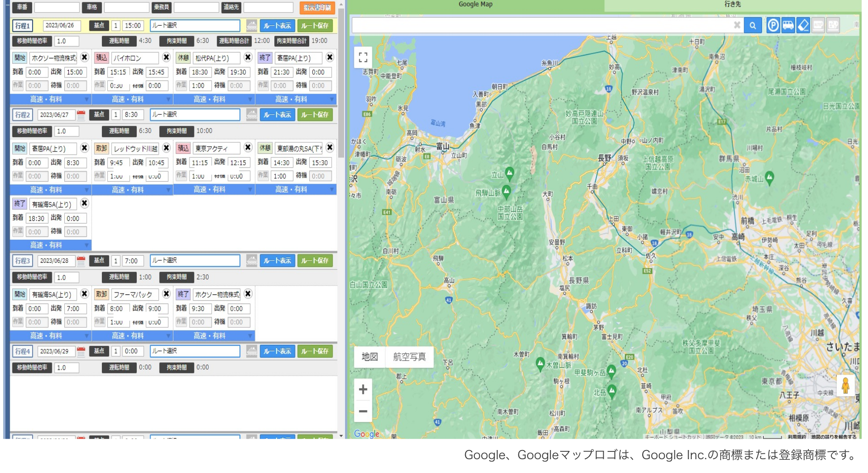
Task: Click the scrollbar up arrow of itinerary panel
Action: (341, 4)
